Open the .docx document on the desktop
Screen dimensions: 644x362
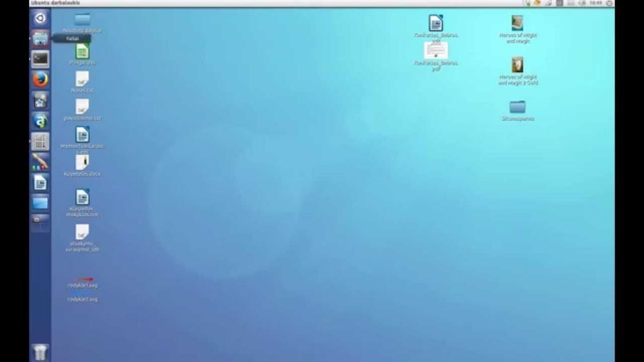pyautogui.click(x=82, y=165)
